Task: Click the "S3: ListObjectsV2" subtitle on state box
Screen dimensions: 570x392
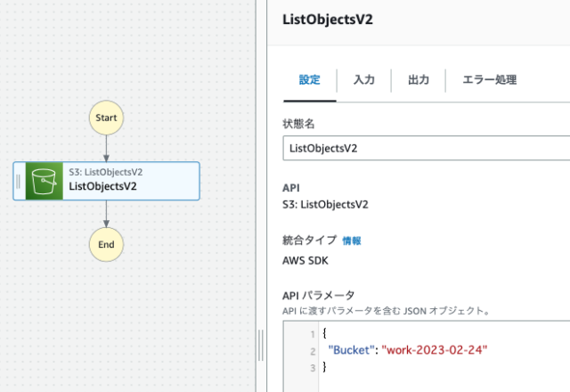Action: click(106, 172)
